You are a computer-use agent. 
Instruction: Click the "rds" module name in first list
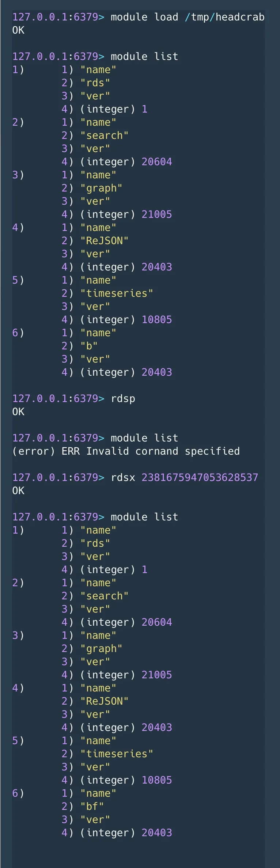click(95, 83)
